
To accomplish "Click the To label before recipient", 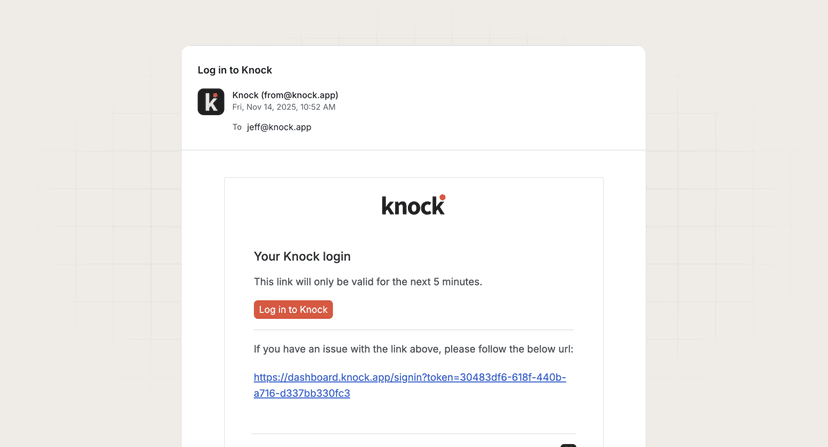I will (x=237, y=127).
